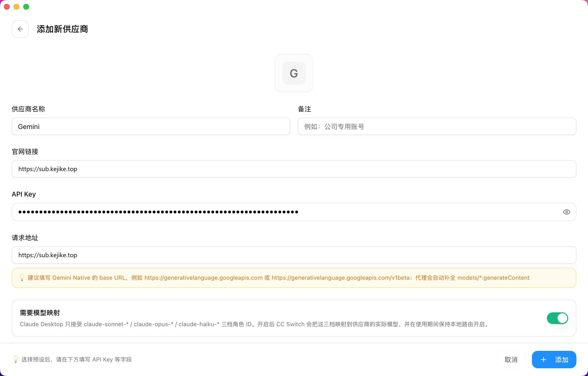
Task: Focus the 供应商名称 field containing Gemini
Action: [151, 126]
